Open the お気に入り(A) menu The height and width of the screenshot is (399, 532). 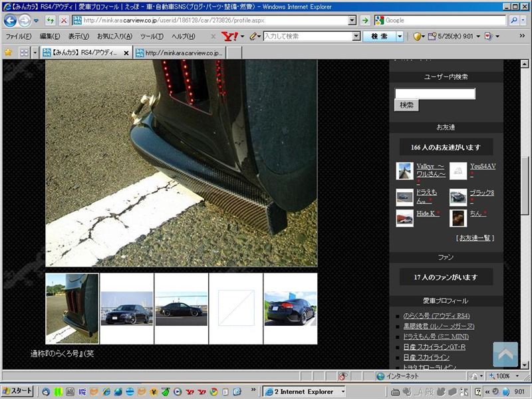114,36
